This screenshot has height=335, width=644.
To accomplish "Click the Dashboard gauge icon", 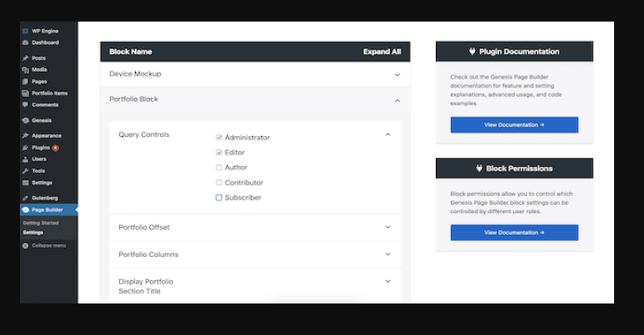I will coord(26,43).
